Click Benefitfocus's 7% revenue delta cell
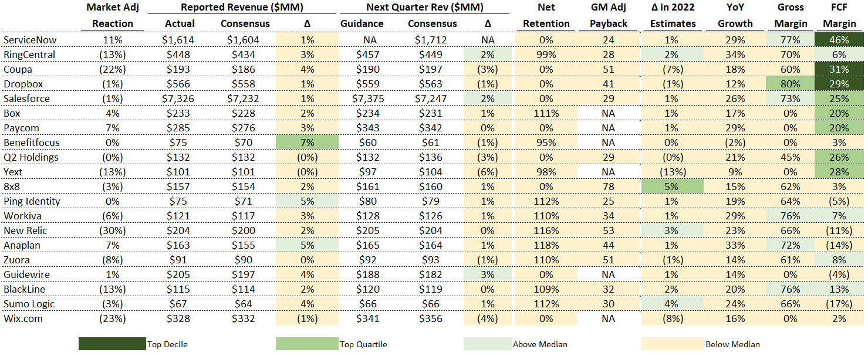The image size is (868, 356). 307,143
